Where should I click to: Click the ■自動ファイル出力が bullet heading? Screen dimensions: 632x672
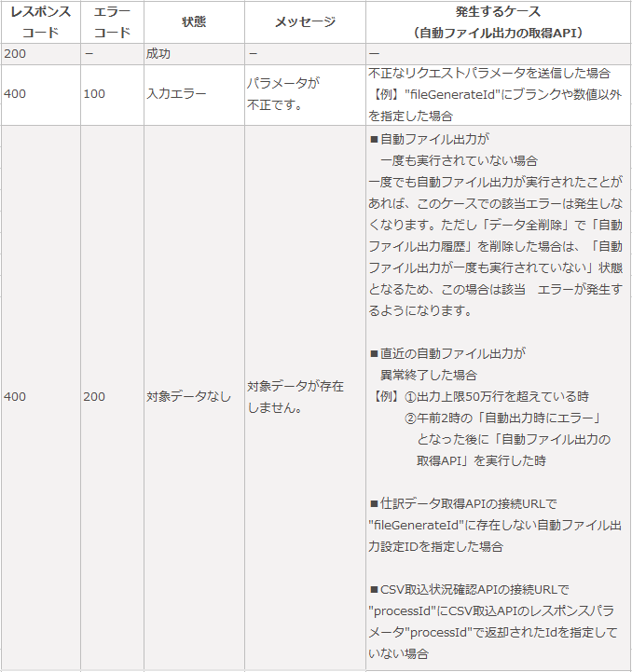click(429, 139)
